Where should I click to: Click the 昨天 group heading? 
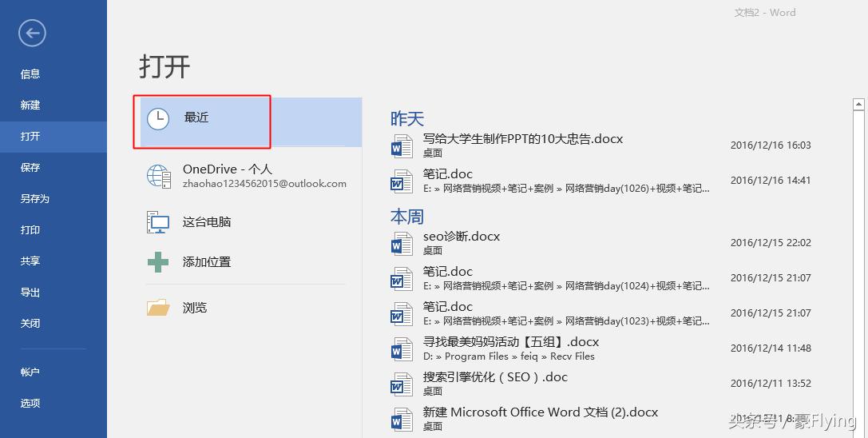pyautogui.click(x=407, y=118)
